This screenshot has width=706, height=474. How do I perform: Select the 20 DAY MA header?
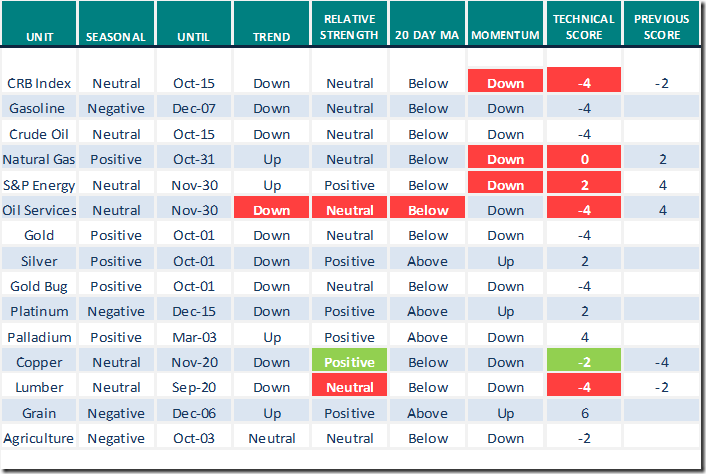pyautogui.click(x=428, y=37)
